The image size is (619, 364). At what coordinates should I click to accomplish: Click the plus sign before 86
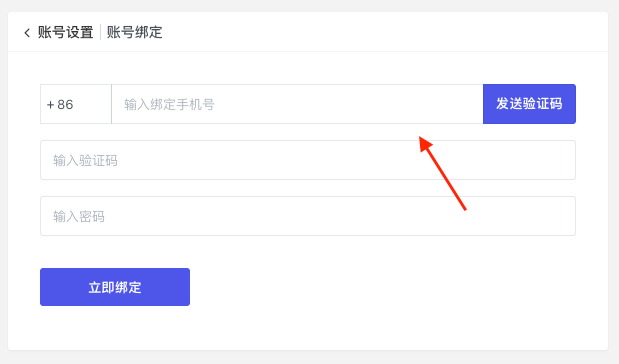click(51, 105)
